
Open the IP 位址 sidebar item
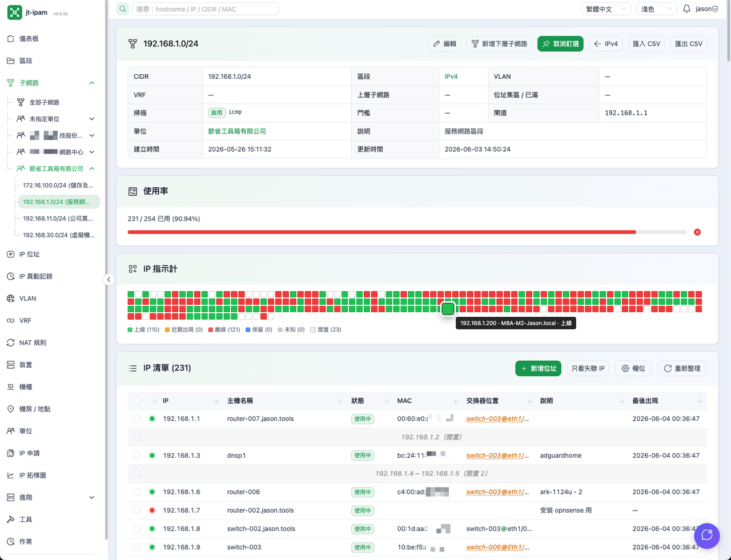(30, 254)
